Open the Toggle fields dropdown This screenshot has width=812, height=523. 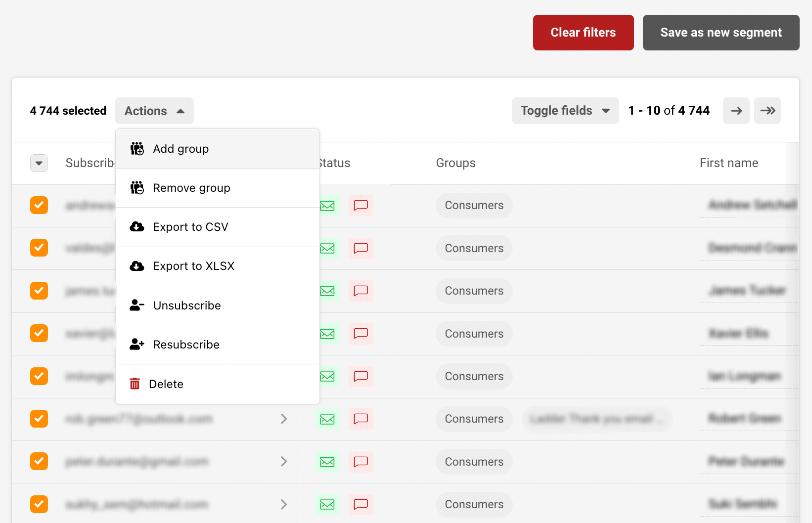[565, 111]
